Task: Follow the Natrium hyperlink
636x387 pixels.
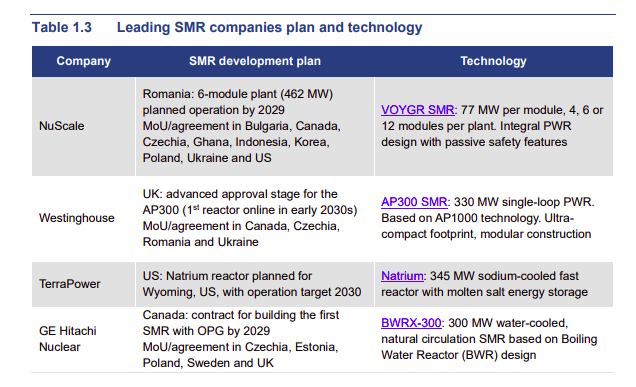Action: [x=402, y=276]
